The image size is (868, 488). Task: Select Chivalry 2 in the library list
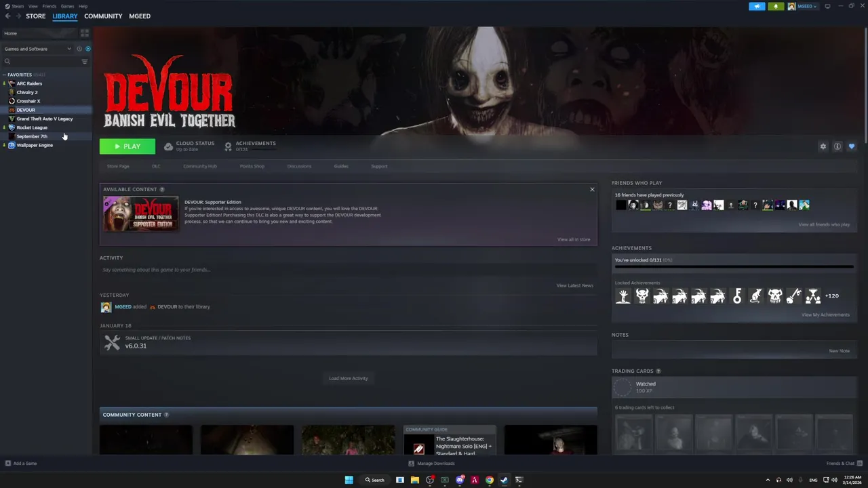coord(27,92)
